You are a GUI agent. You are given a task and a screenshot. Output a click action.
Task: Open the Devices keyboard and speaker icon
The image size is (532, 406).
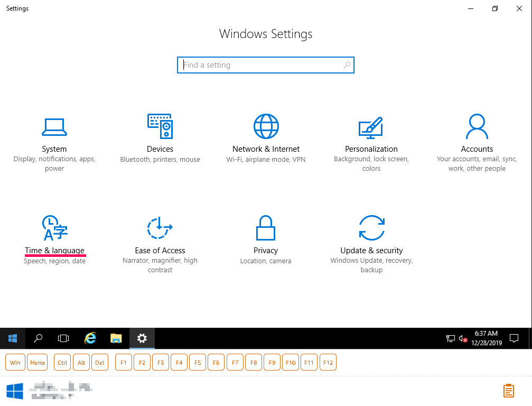coord(160,126)
